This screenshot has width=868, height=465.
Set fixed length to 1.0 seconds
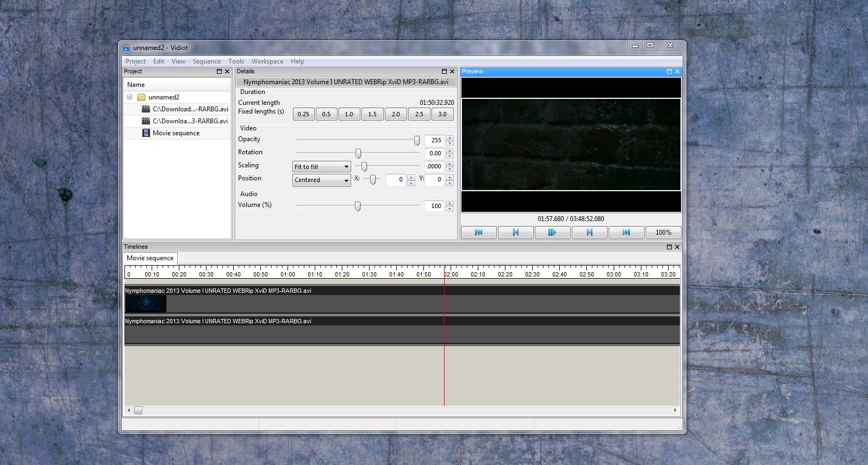click(349, 114)
